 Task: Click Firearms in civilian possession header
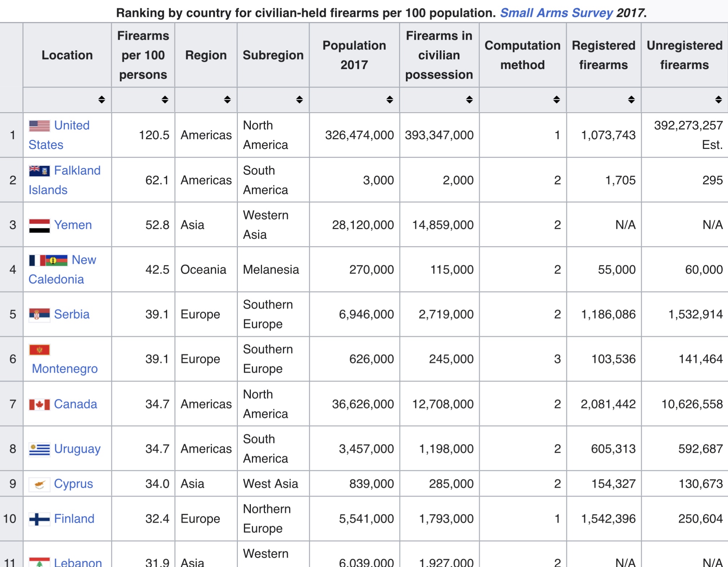tap(439, 55)
